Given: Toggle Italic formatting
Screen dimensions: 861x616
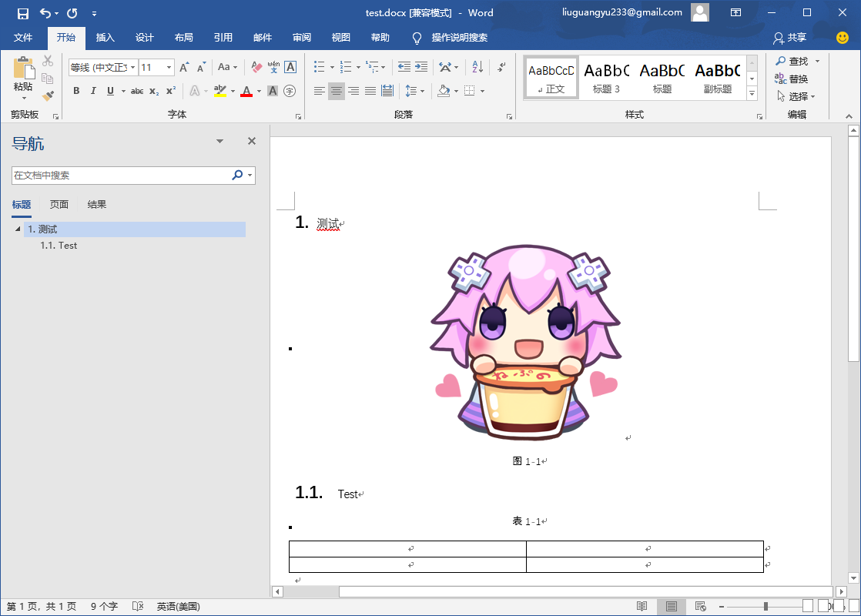Looking at the screenshot, I should tap(93, 91).
